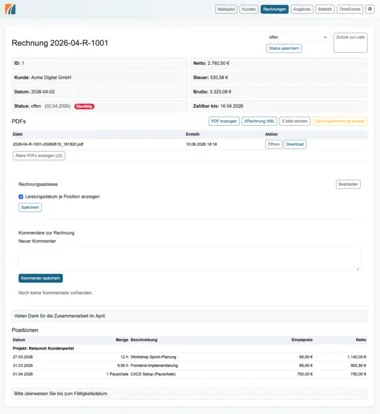Click the Kommentar speichern button

pos(41,278)
